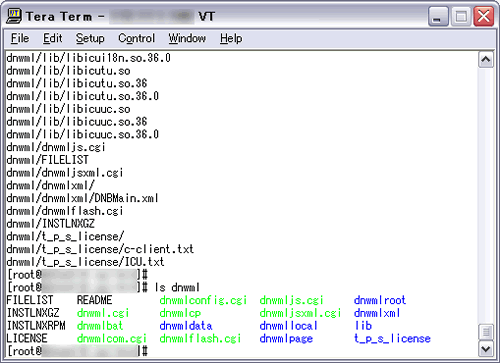500x363 pixels.
Task: Open the Control menu
Action: 136,38
